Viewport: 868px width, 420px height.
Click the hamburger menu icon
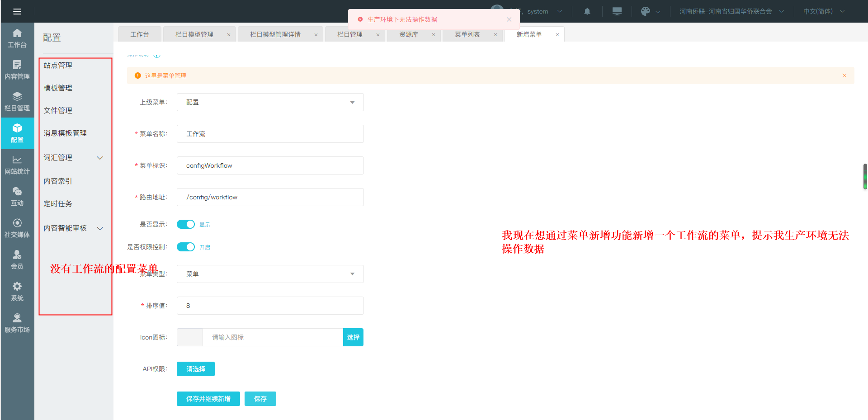(17, 11)
